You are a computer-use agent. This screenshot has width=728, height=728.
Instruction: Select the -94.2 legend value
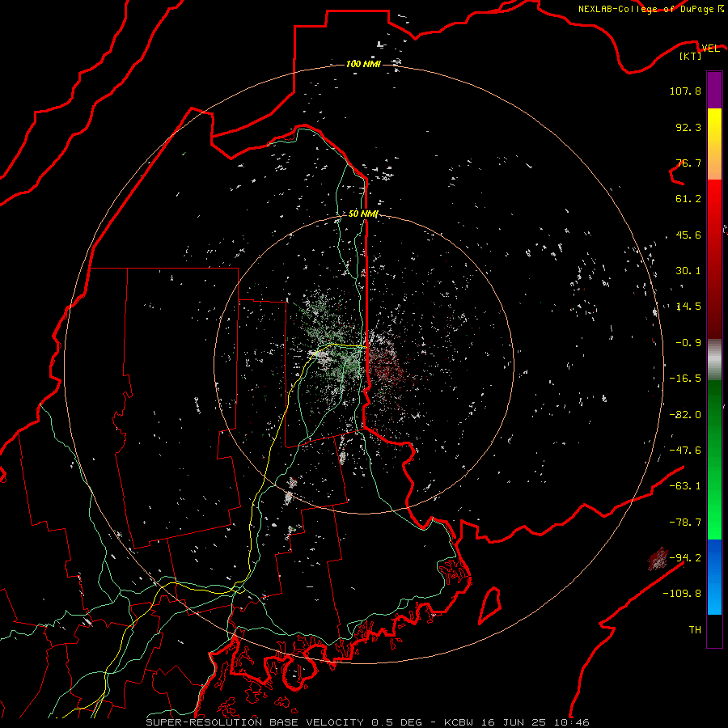[685, 558]
